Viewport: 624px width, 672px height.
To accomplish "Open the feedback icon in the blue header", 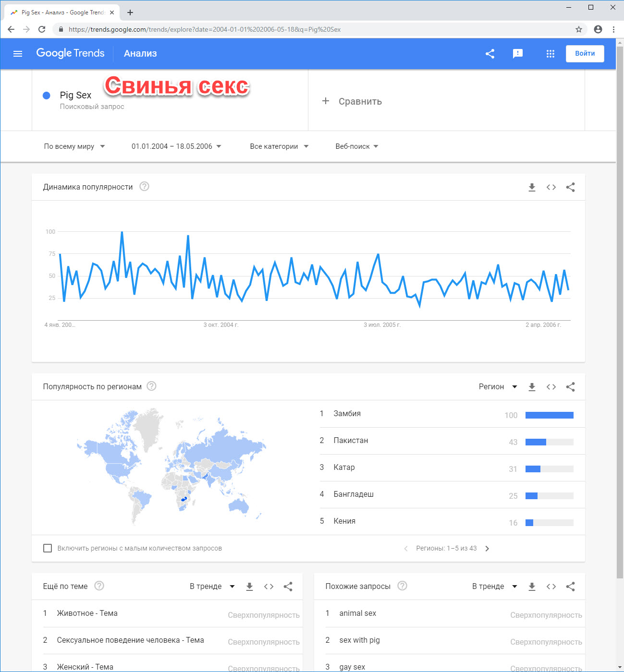I will click(518, 54).
